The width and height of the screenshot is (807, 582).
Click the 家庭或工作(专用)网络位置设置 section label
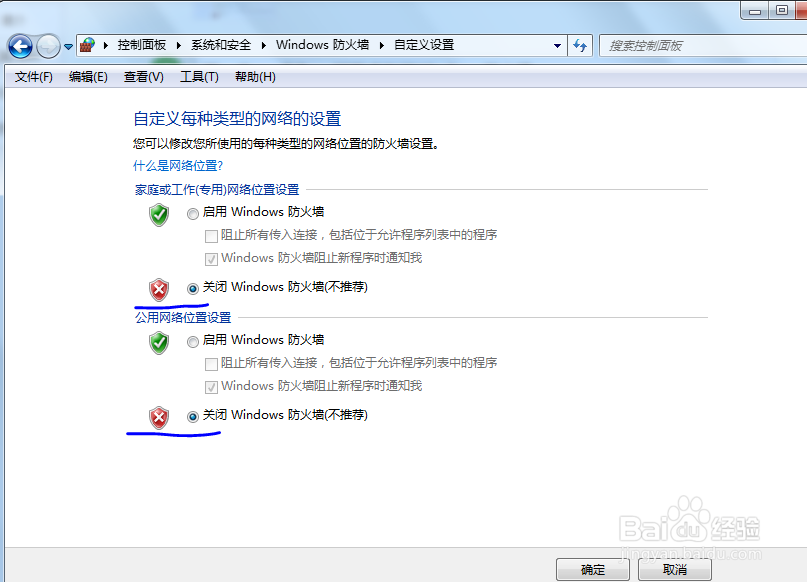tap(217, 190)
